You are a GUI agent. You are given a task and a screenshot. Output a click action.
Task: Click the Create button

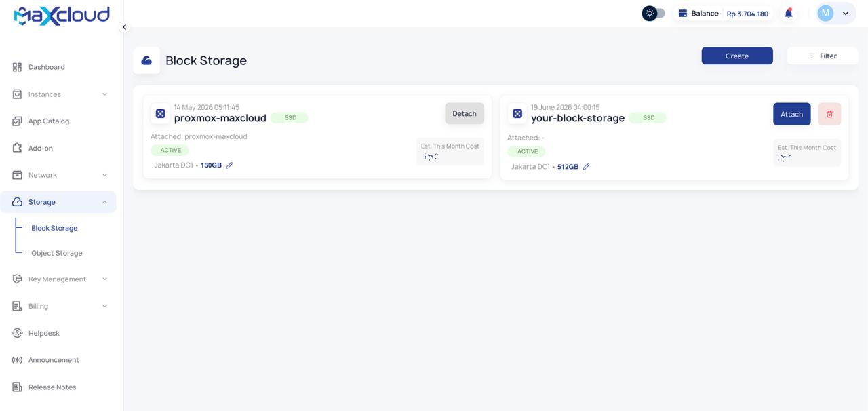[737, 56]
